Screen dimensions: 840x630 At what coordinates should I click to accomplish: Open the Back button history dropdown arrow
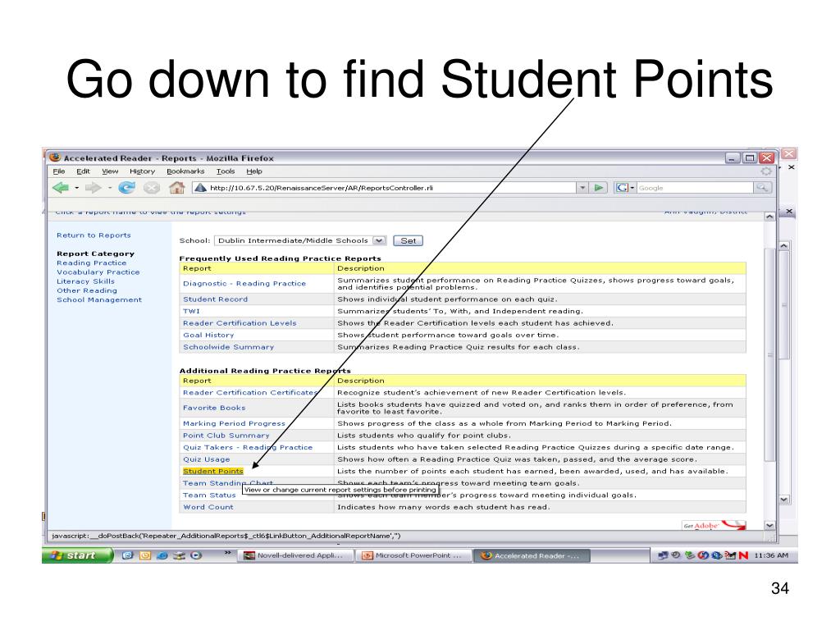[76, 188]
